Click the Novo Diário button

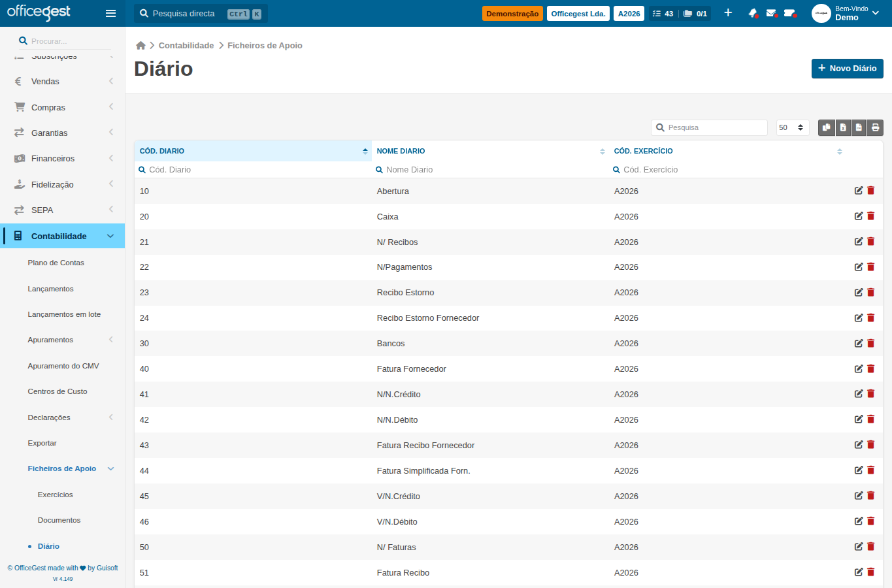(847, 68)
